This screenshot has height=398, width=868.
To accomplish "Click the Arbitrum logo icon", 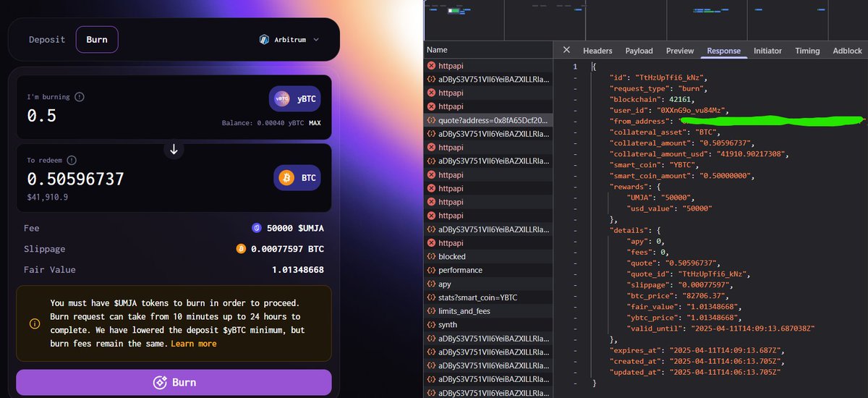I will pyautogui.click(x=264, y=39).
